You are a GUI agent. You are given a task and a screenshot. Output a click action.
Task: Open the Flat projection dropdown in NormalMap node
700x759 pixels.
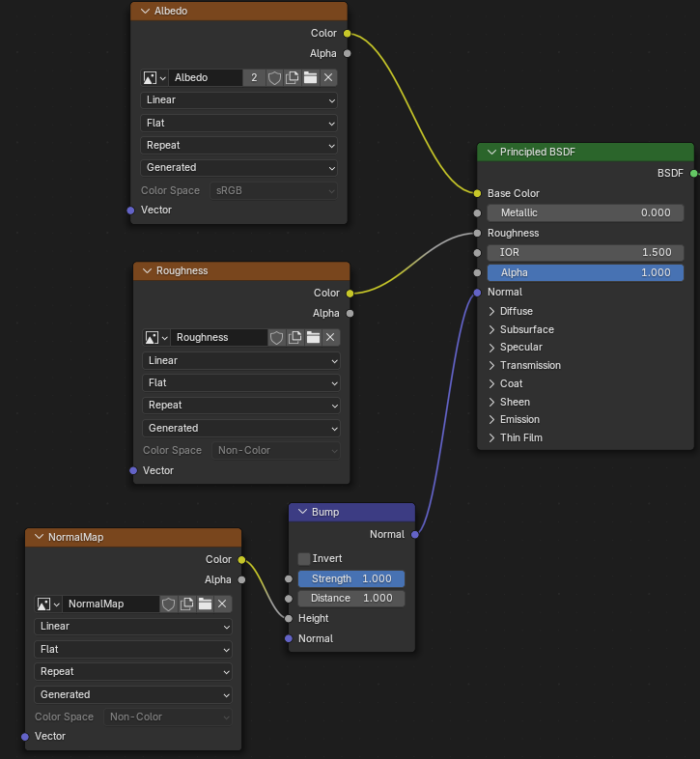(x=133, y=649)
